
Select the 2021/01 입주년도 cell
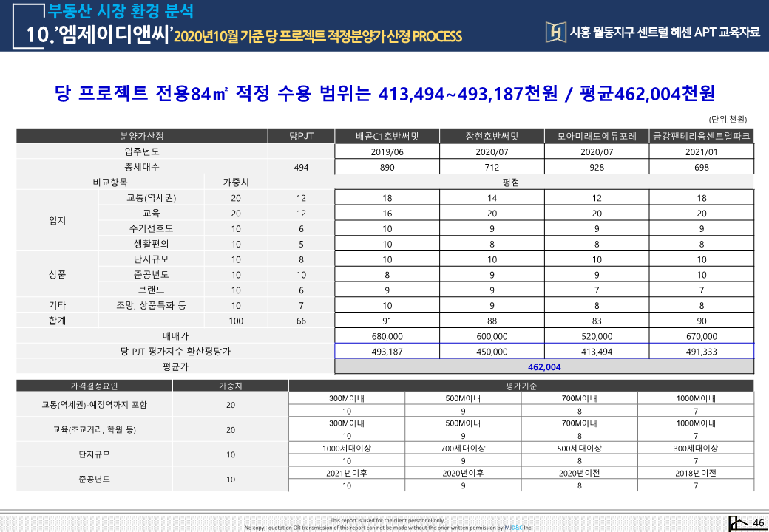pos(702,151)
